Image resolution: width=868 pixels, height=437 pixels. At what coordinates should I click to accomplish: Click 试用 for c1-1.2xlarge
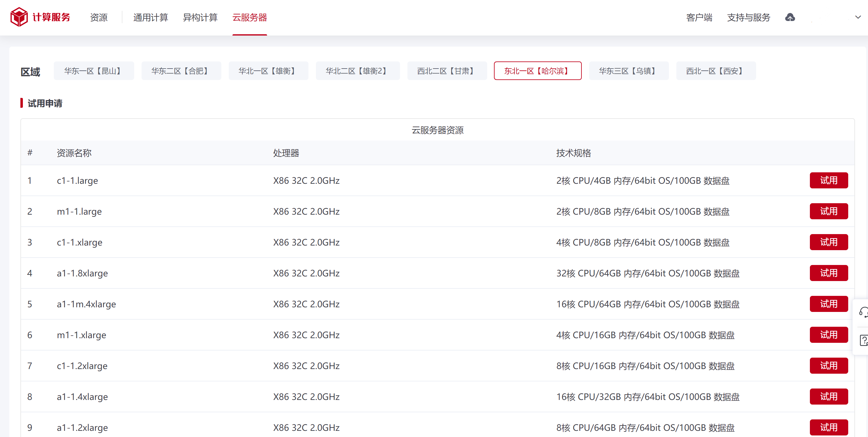pyautogui.click(x=829, y=366)
